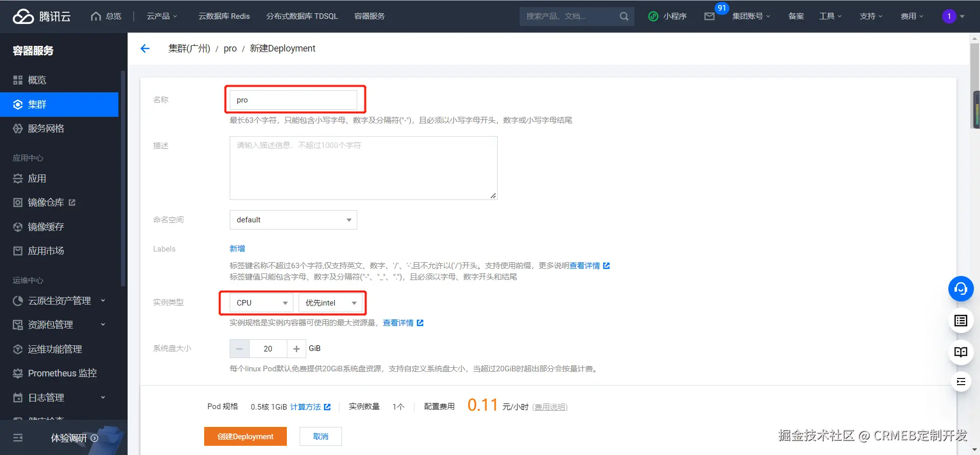Open Prometheus 监控 in the sidebar
The image size is (980, 455).
coord(59,373)
